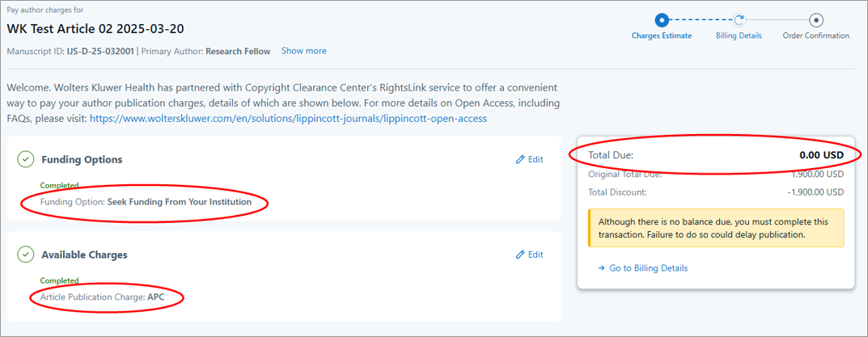Image resolution: width=868 pixels, height=337 pixels.
Task: Select the Order Confirmation step label
Action: 815,36
